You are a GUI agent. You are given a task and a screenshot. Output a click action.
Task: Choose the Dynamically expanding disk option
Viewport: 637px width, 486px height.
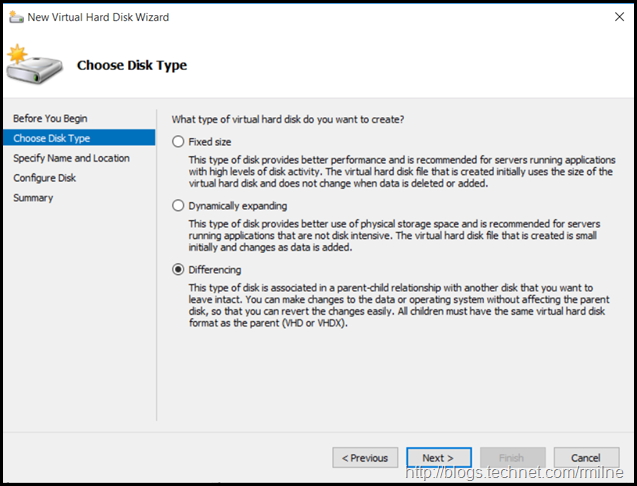click(179, 206)
